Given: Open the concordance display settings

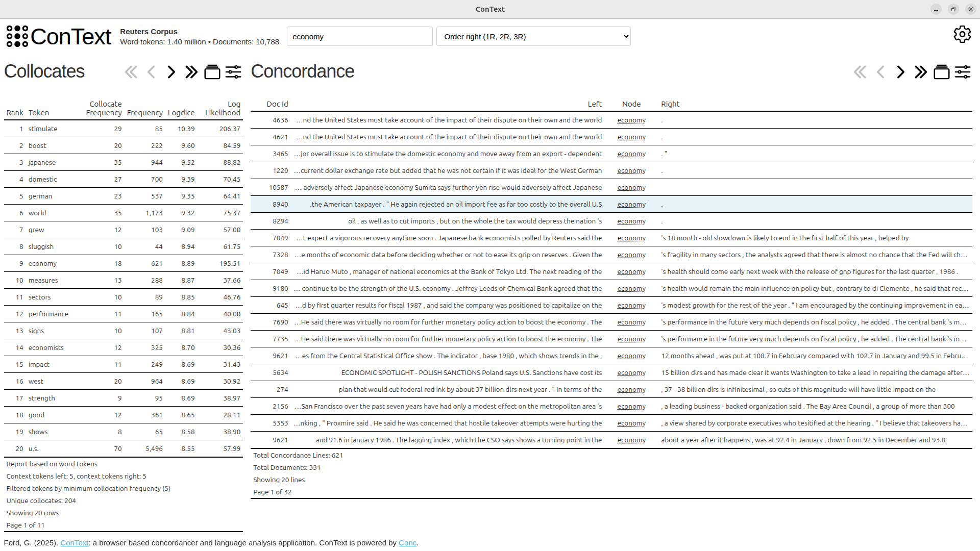Looking at the screenshot, I should coord(963,72).
